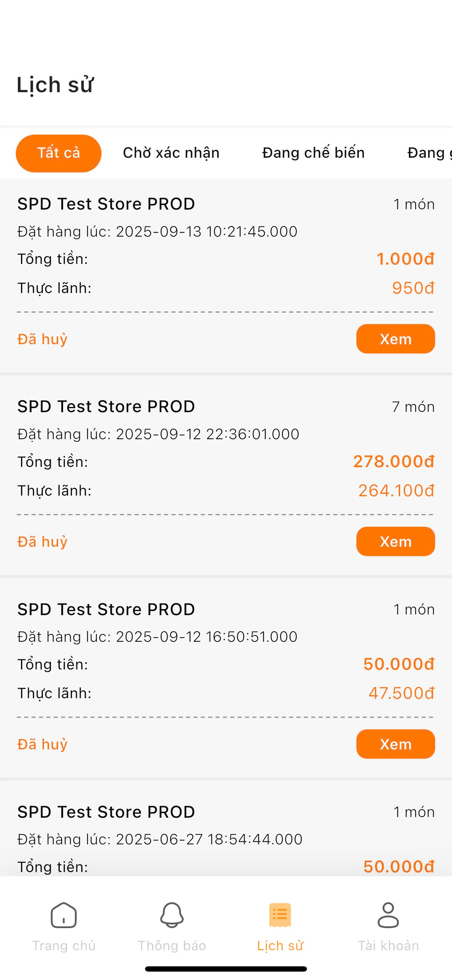Tap Đã huỷ status of 16:50:51 order
Image resolution: width=452 pixels, height=980 pixels.
point(43,744)
